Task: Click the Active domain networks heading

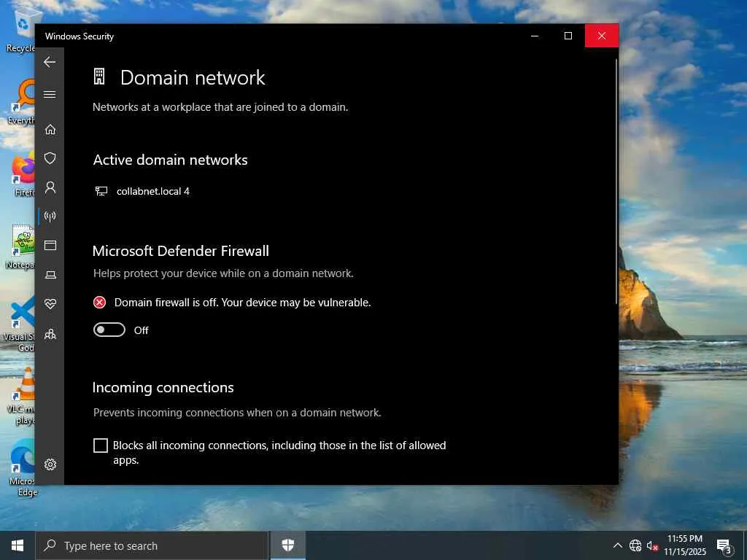Action: coord(170,160)
